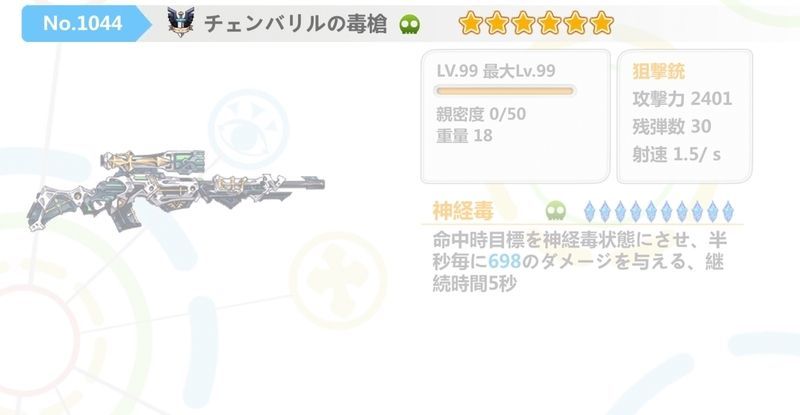Click the last blue skill crystal
This screenshot has height=415, width=800.
coord(729,211)
